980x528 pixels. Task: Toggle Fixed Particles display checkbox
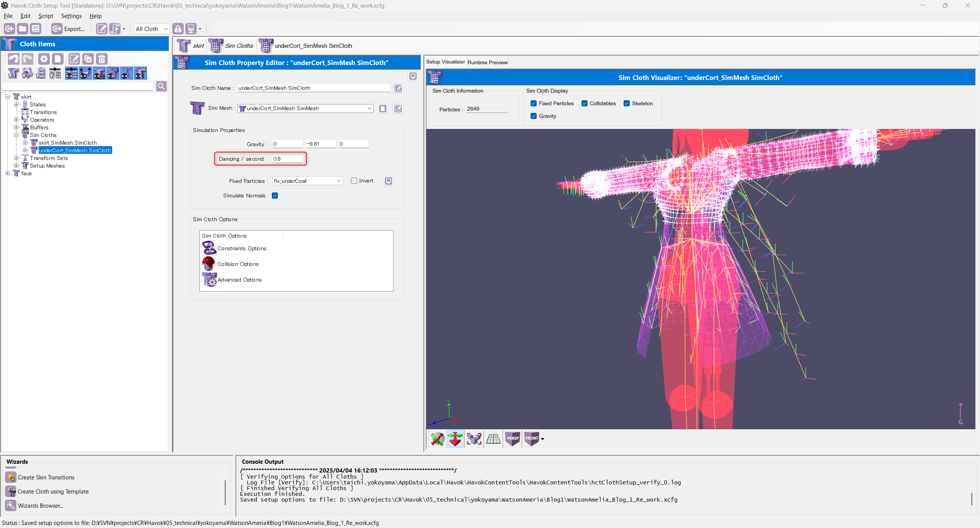click(533, 103)
